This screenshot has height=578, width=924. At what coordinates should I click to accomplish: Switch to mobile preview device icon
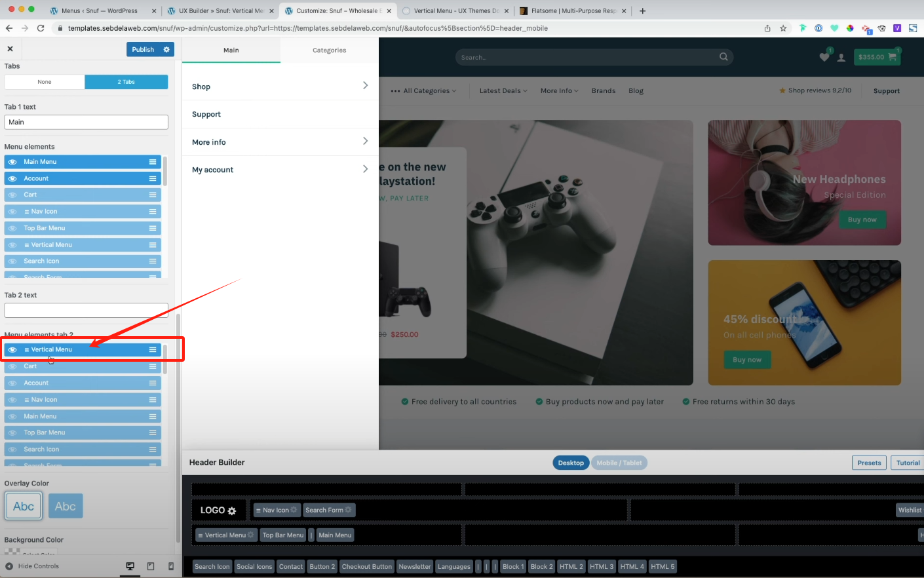[171, 566]
